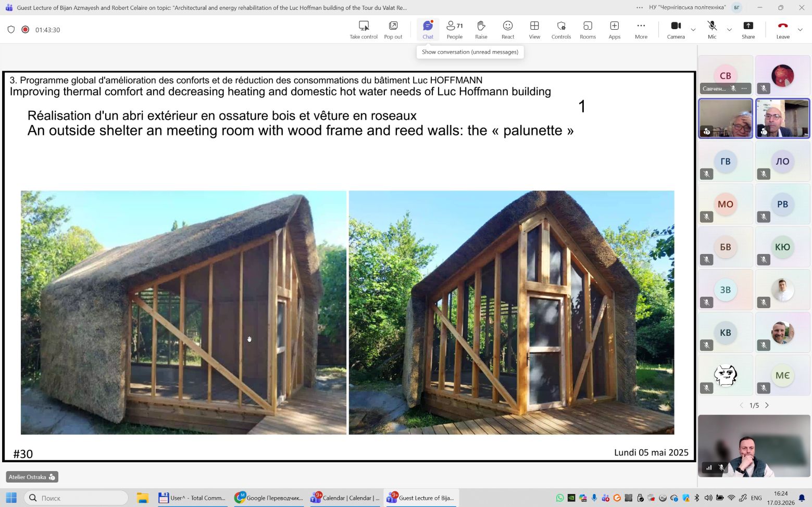This screenshot has width=812, height=507.
Task: Open the React emoji menu
Action: (x=508, y=30)
